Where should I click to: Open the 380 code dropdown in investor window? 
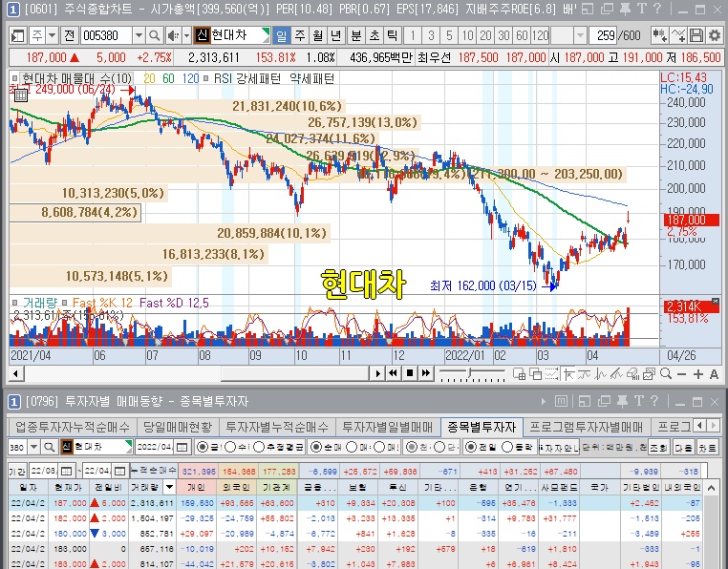pyautogui.click(x=33, y=448)
